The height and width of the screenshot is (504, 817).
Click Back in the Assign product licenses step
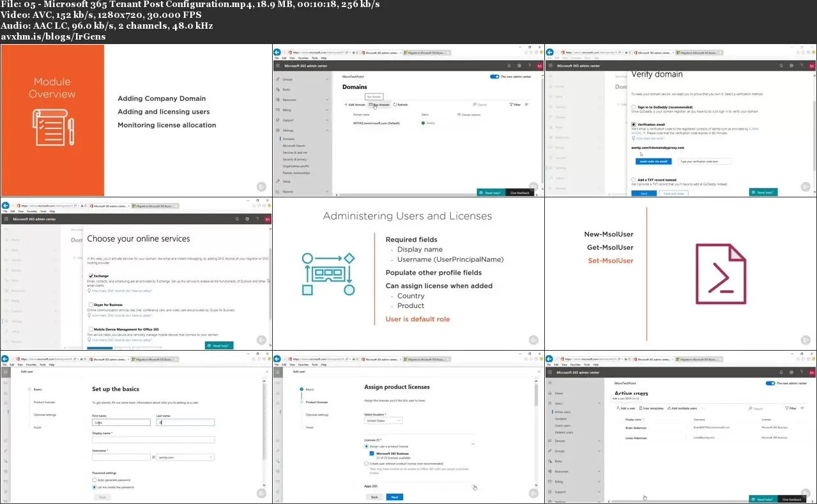(x=374, y=497)
